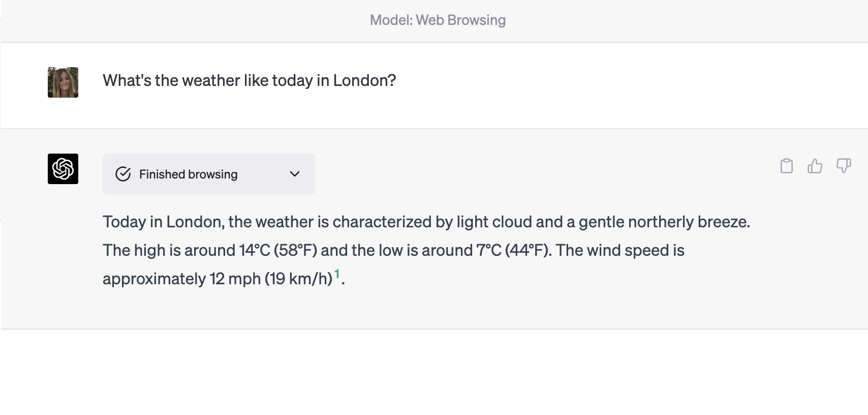The image size is (868, 415).
Task: Click the 12 mph (19 km/h) text
Action: 271,279
